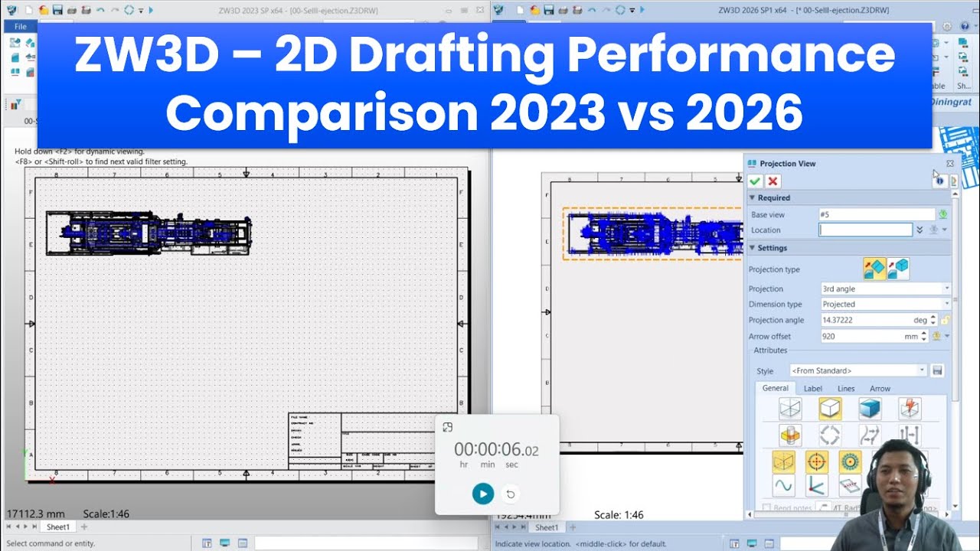Click circular arrows icon in General tab
The height and width of the screenshot is (551, 980).
point(830,435)
